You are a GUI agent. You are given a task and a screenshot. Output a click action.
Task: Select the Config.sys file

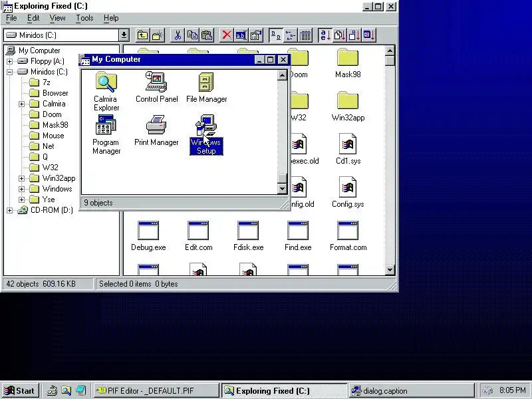point(348,192)
